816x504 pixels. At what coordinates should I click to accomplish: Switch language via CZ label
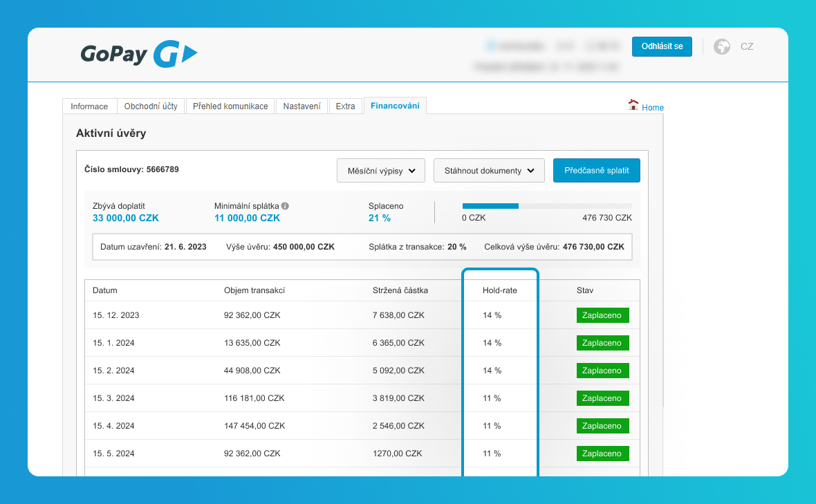click(x=747, y=47)
